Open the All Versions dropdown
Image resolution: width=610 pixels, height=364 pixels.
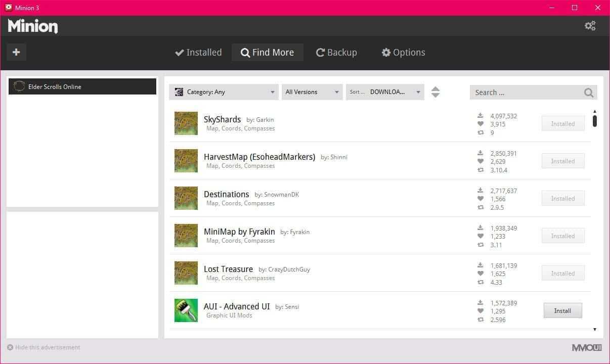[x=312, y=92]
